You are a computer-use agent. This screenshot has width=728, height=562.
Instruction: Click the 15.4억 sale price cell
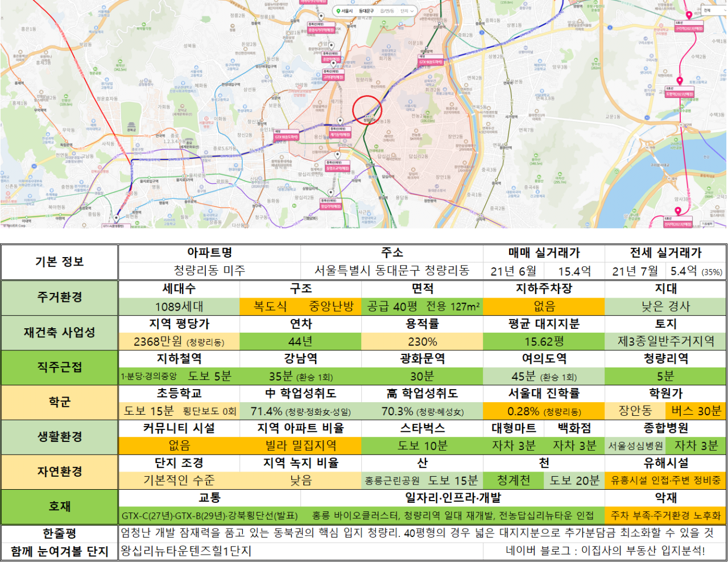pos(574,271)
